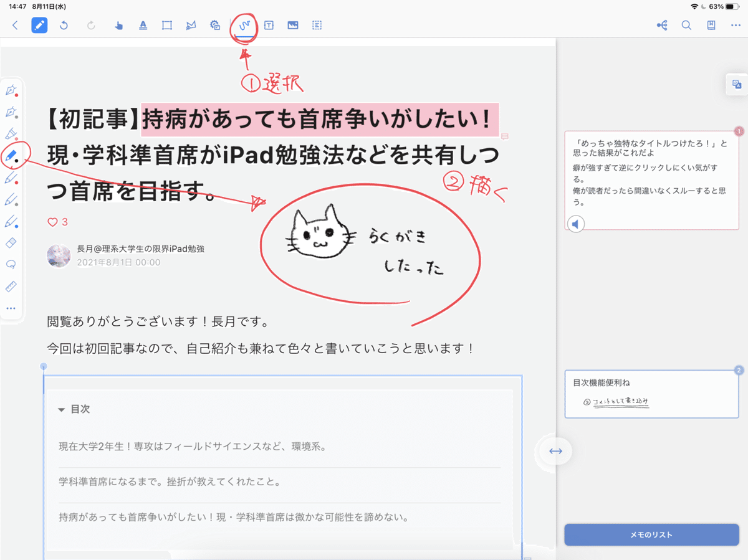Select the hand pointer tool
The image size is (748, 560).
(x=119, y=26)
